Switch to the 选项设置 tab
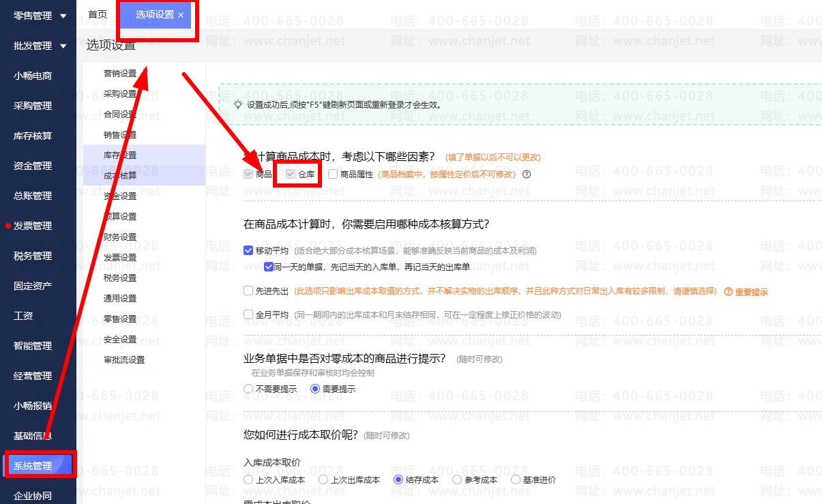The image size is (822, 504). point(154,14)
